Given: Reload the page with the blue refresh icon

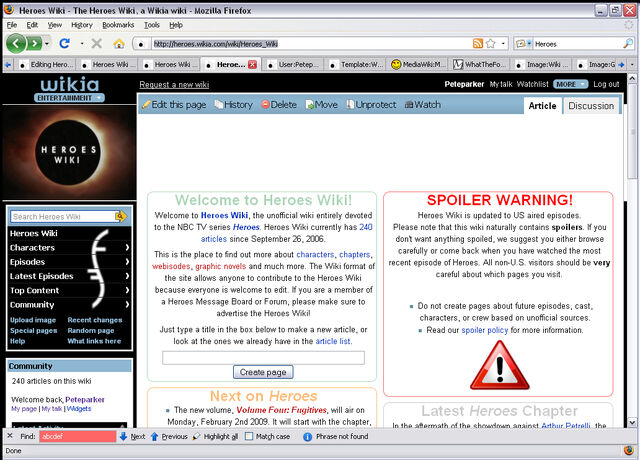Looking at the screenshot, I should 64,43.
